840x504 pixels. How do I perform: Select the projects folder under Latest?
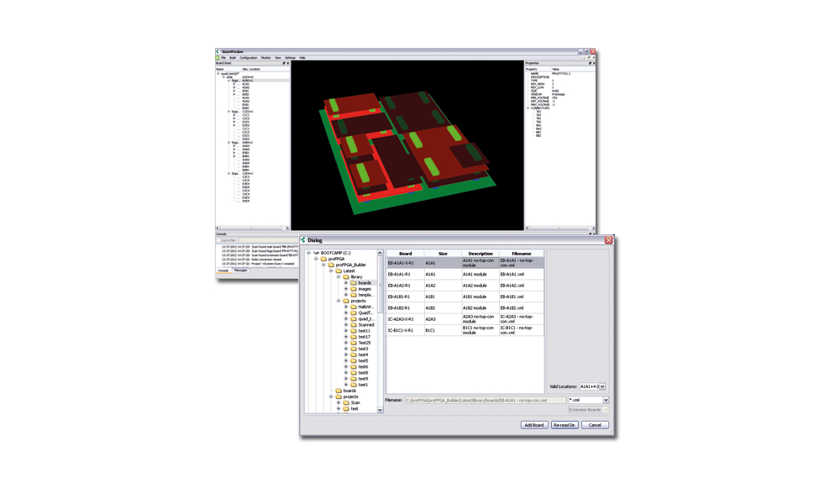358,301
